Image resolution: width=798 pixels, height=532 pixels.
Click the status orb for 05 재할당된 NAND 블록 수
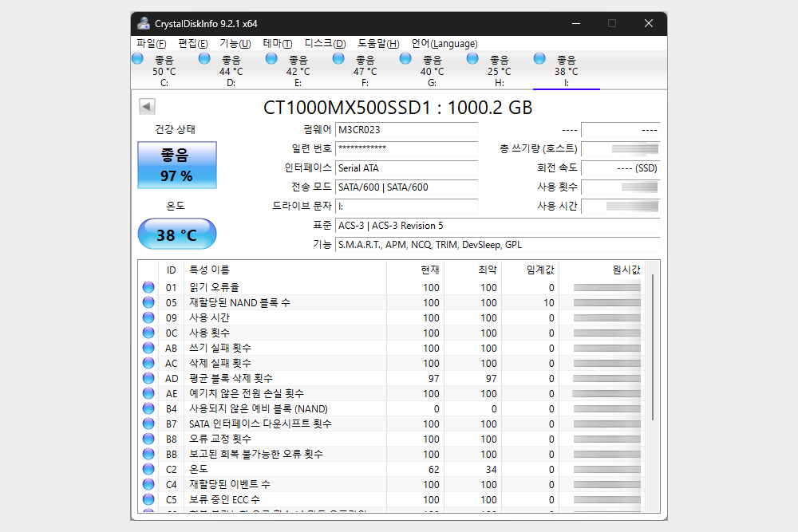click(x=148, y=302)
